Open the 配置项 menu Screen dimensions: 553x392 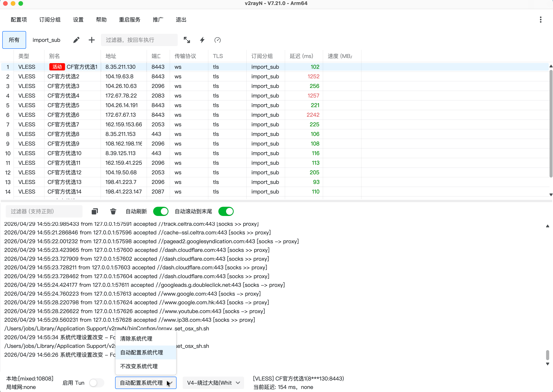pos(19,20)
